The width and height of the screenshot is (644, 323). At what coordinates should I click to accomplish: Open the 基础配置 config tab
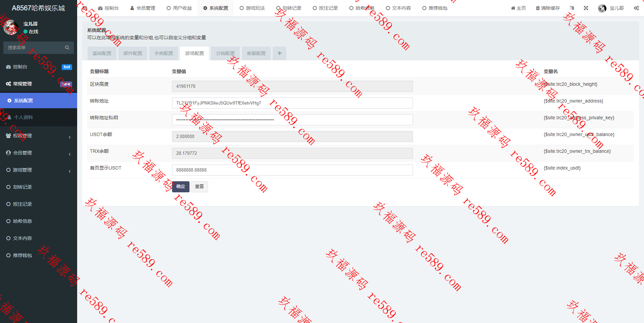(102, 53)
